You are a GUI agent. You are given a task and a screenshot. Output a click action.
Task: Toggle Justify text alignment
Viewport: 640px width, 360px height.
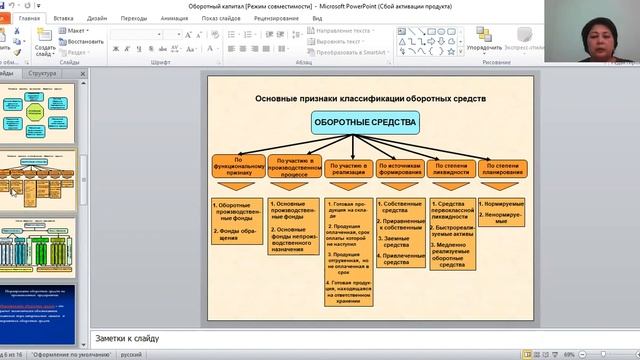266,49
